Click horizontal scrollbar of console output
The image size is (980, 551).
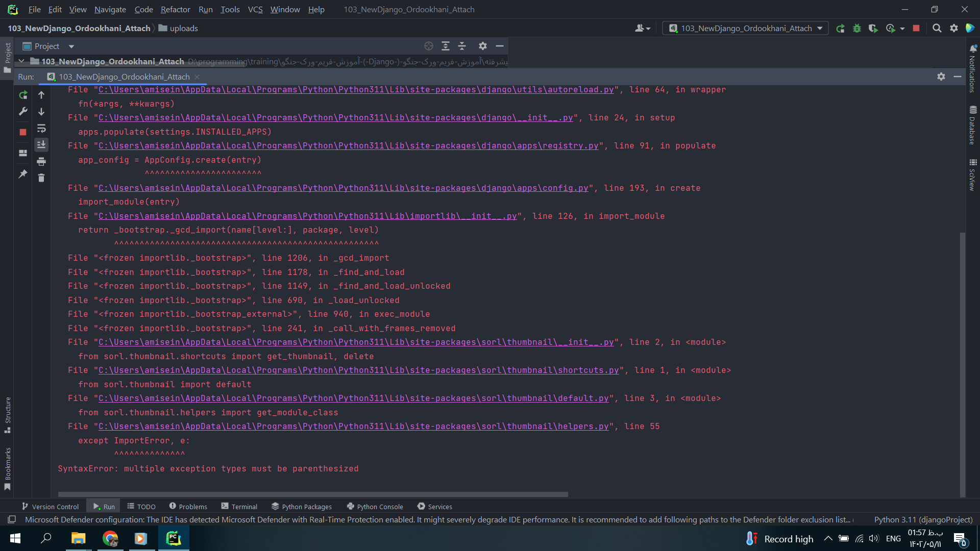[313, 494]
